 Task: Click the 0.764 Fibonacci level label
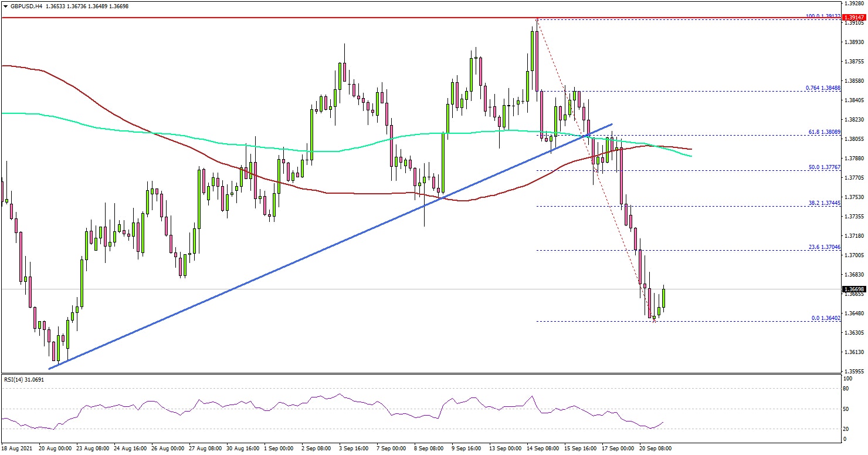[822, 87]
